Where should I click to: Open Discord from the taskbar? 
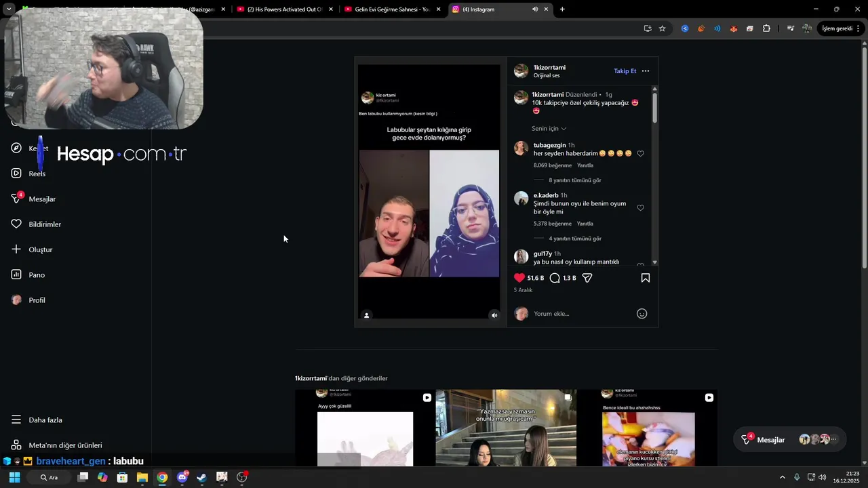tap(182, 477)
